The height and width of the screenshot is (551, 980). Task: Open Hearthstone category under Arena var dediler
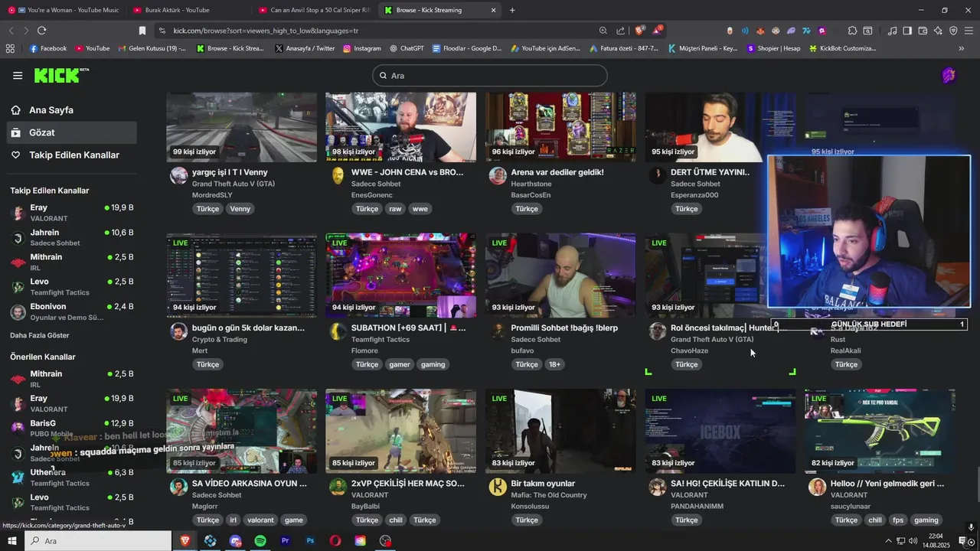click(x=531, y=184)
